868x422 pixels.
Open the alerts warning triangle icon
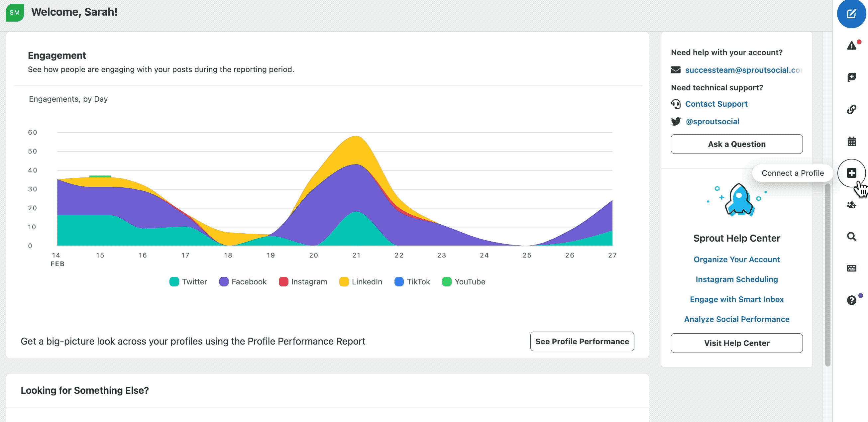coord(851,46)
